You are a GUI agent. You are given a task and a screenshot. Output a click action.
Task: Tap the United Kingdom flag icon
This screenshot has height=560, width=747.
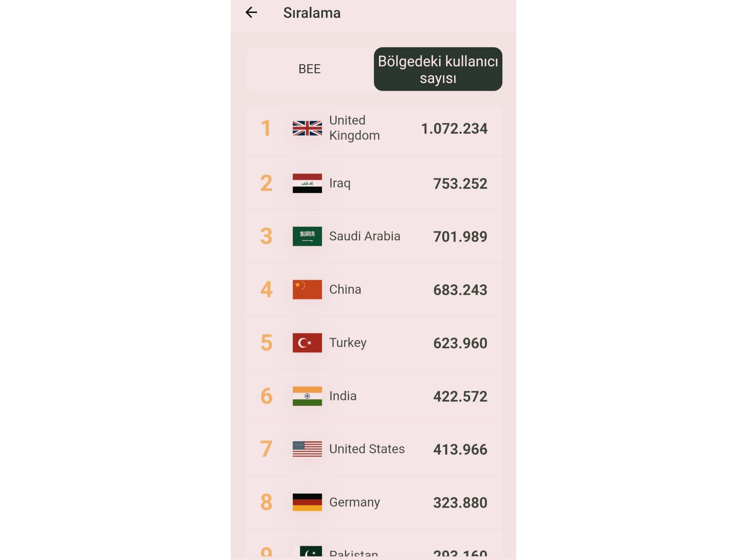click(x=307, y=128)
